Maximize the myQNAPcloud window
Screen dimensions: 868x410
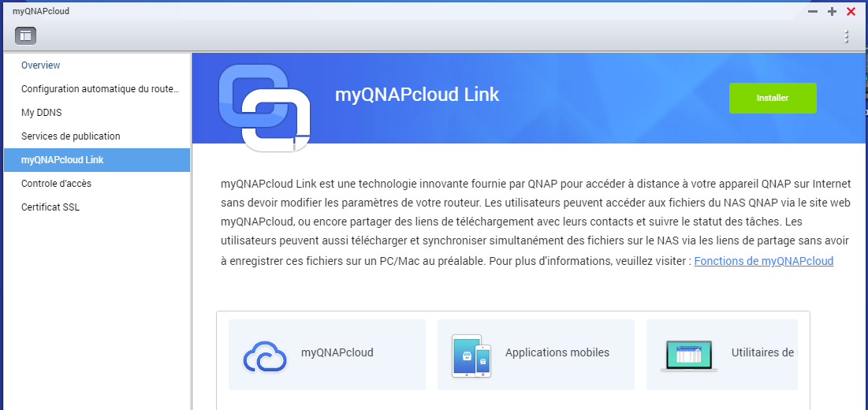click(x=832, y=11)
